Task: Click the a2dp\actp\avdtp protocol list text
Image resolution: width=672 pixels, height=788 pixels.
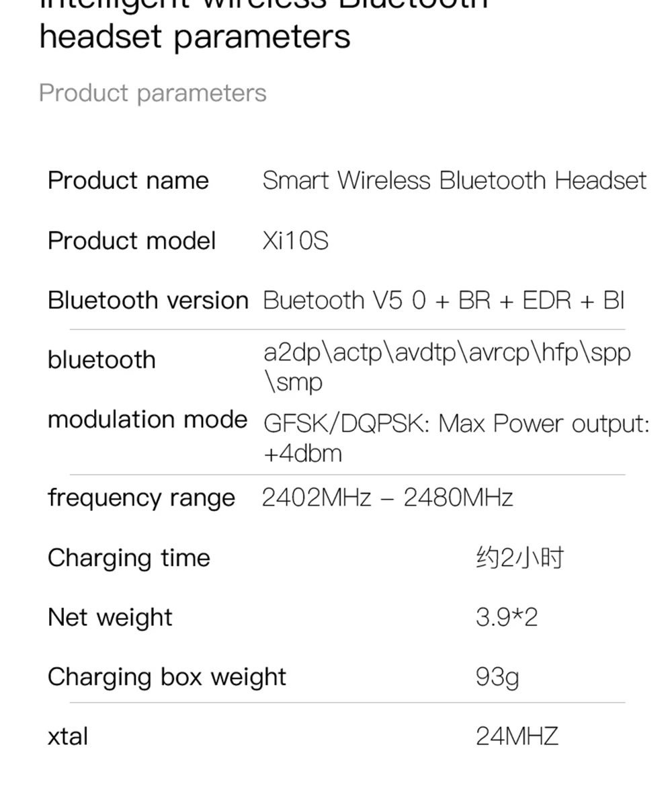Action: click(x=447, y=367)
